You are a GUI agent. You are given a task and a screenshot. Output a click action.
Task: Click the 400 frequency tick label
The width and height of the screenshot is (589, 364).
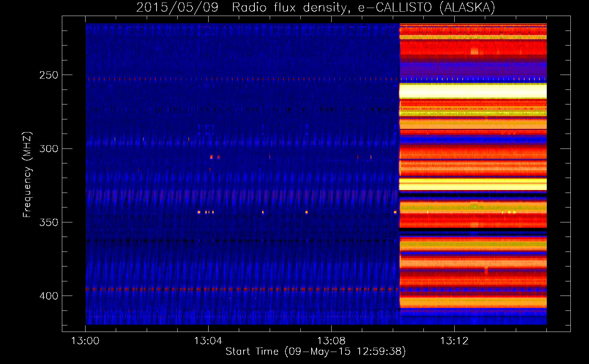49,296
